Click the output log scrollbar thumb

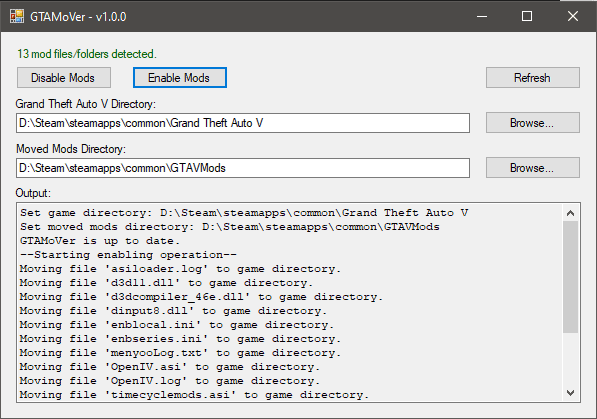click(570, 277)
